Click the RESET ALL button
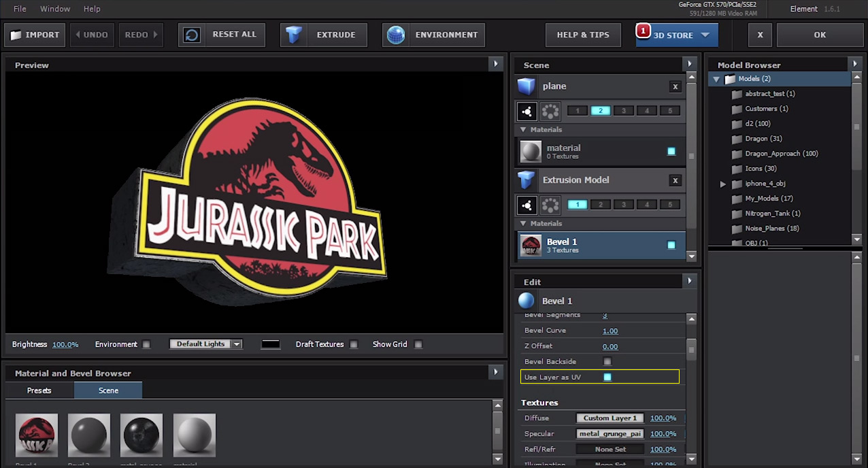The width and height of the screenshot is (868, 468). tap(222, 35)
